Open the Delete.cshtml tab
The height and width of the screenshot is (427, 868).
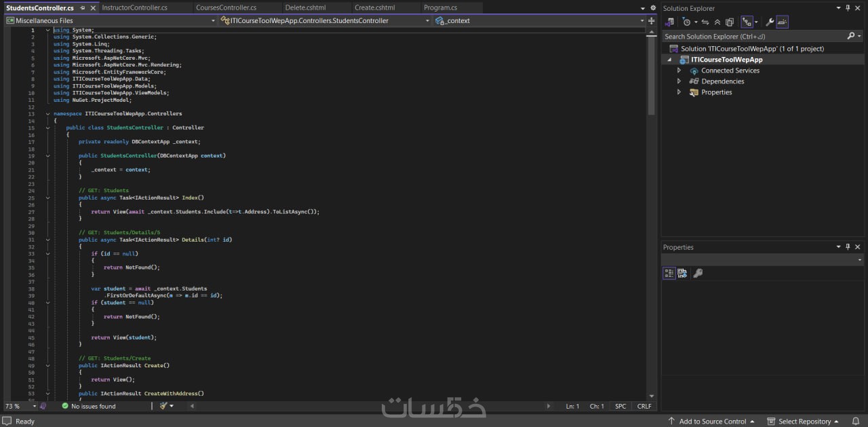[x=305, y=7]
